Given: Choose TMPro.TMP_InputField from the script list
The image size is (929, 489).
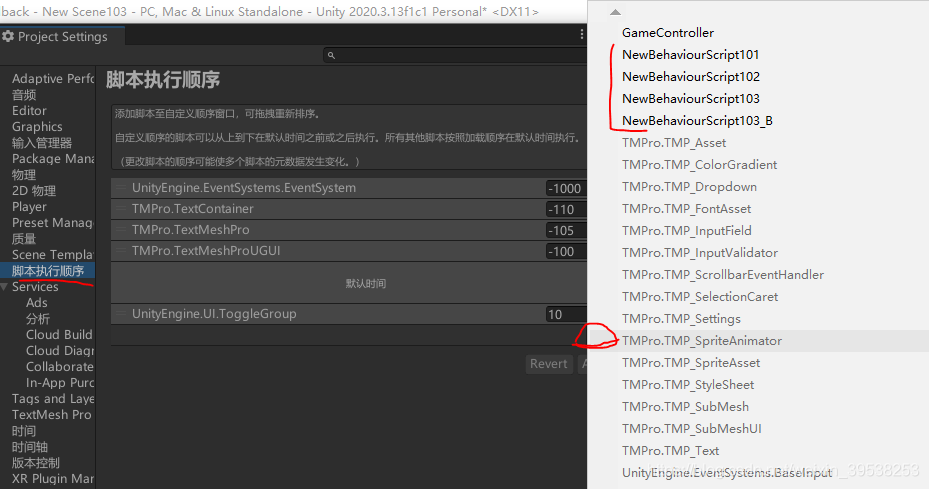Looking at the screenshot, I should point(687,231).
